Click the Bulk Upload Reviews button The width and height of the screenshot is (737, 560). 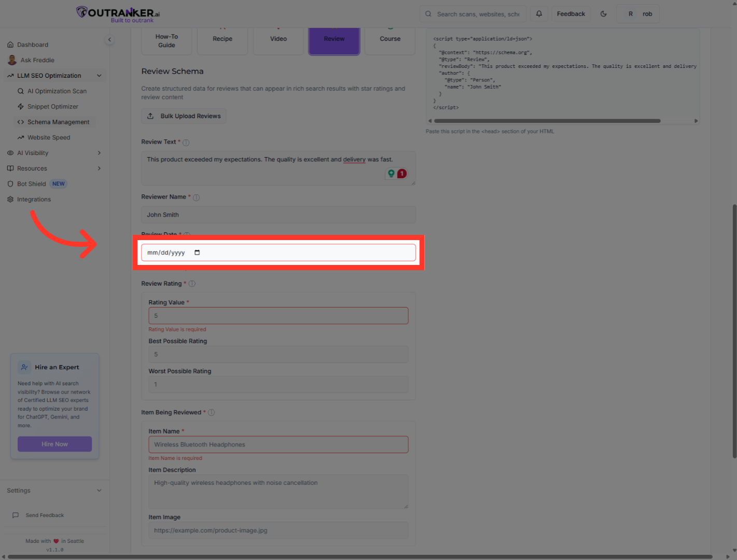point(184,116)
